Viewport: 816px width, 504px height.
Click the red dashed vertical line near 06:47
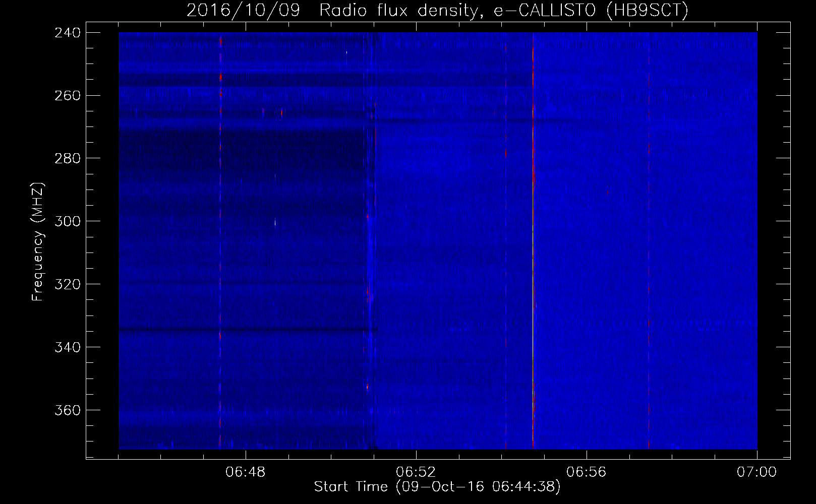pos(220,240)
